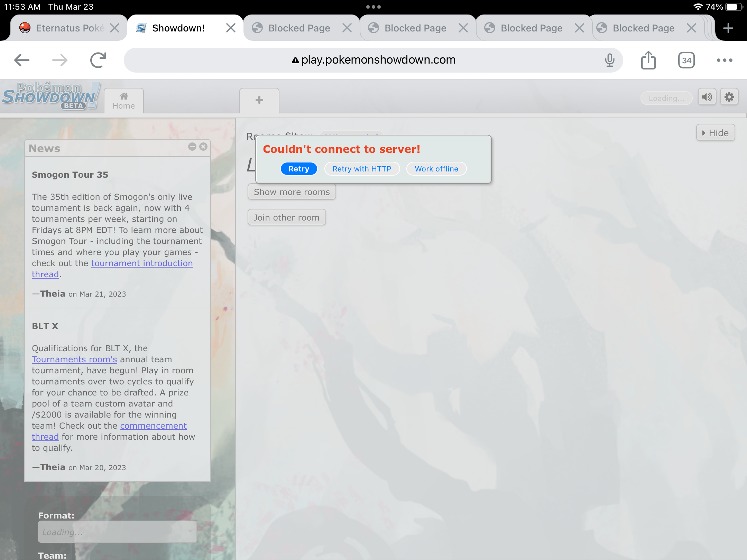
Task: Open the Format dropdown showing Loading...
Action: pos(117,532)
